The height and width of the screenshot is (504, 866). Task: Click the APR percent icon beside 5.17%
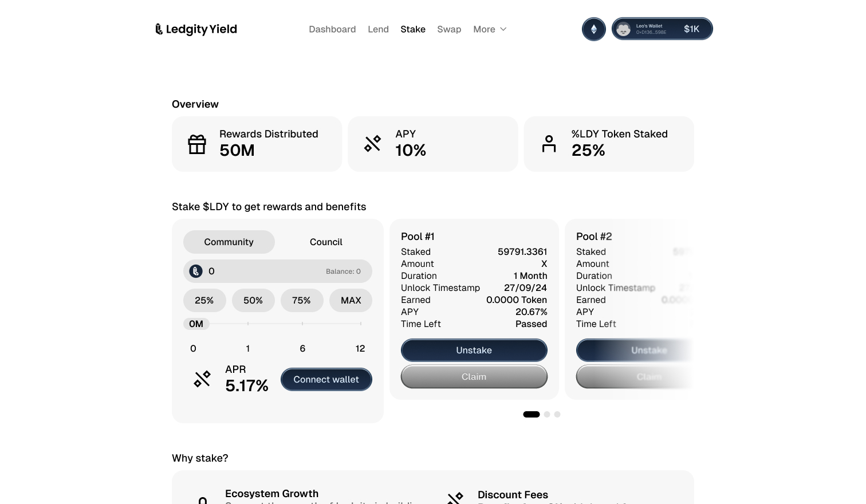[x=202, y=379]
